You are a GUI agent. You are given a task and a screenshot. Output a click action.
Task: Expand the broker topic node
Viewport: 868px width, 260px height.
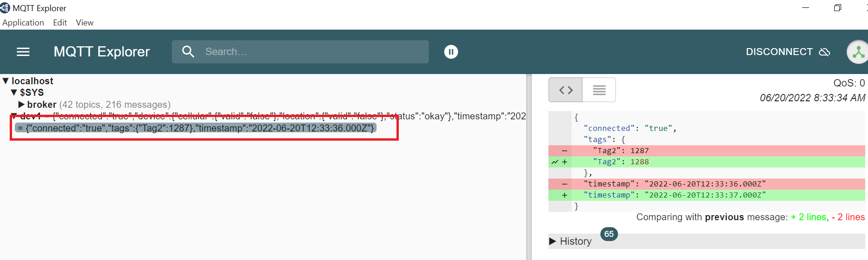pyautogui.click(x=21, y=105)
